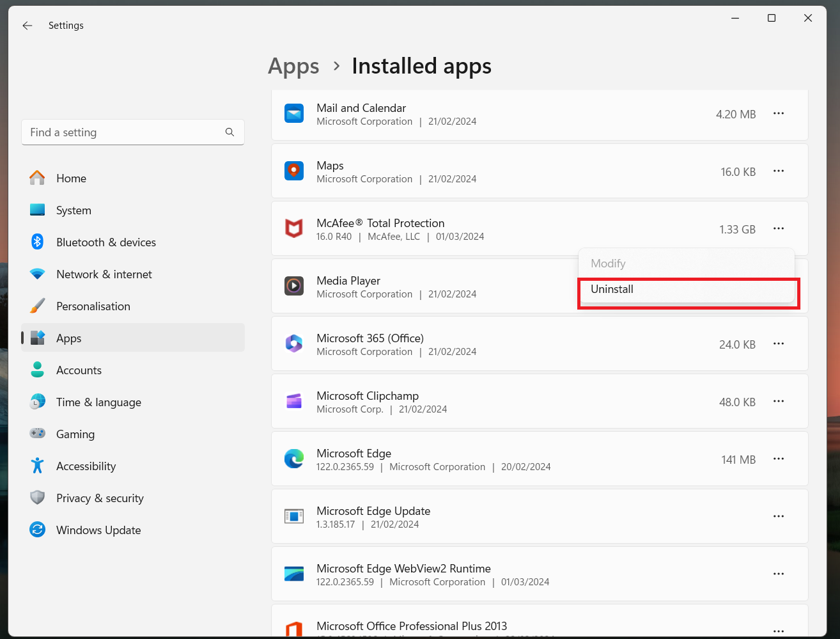Click the Mail and Calendar icon
The width and height of the screenshot is (840, 639).
coord(294,113)
